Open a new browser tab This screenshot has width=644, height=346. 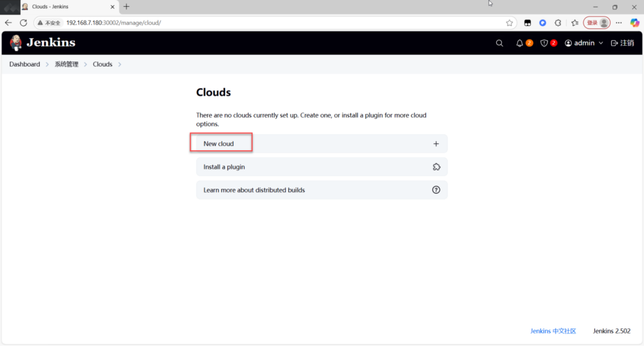(126, 7)
